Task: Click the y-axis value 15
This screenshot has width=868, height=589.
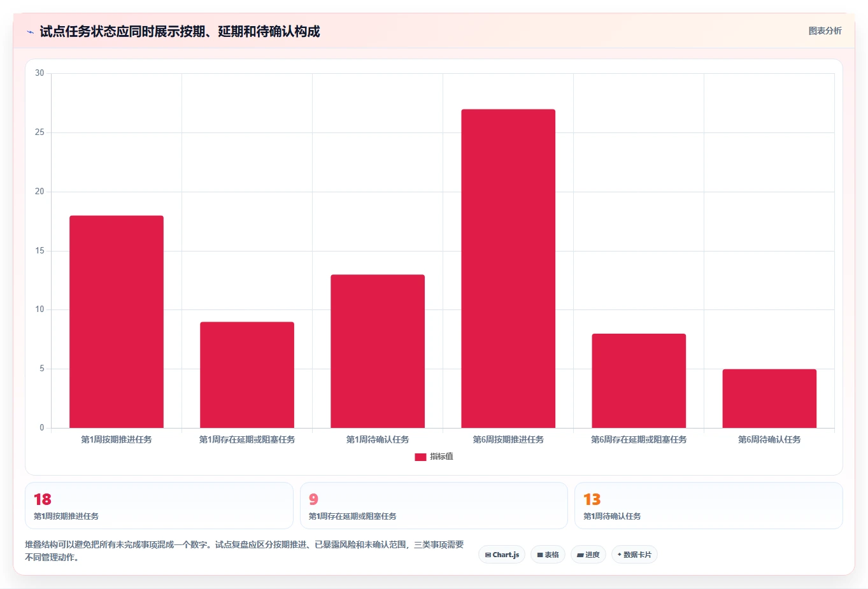Action: pos(39,251)
